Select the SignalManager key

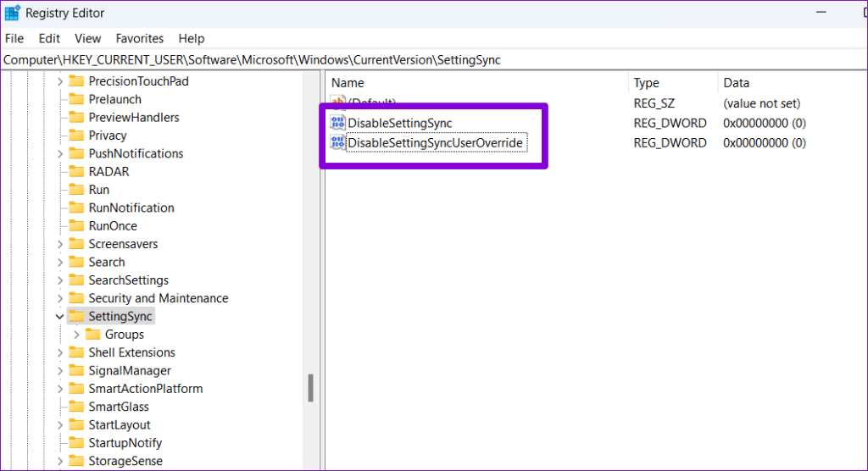point(130,371)
